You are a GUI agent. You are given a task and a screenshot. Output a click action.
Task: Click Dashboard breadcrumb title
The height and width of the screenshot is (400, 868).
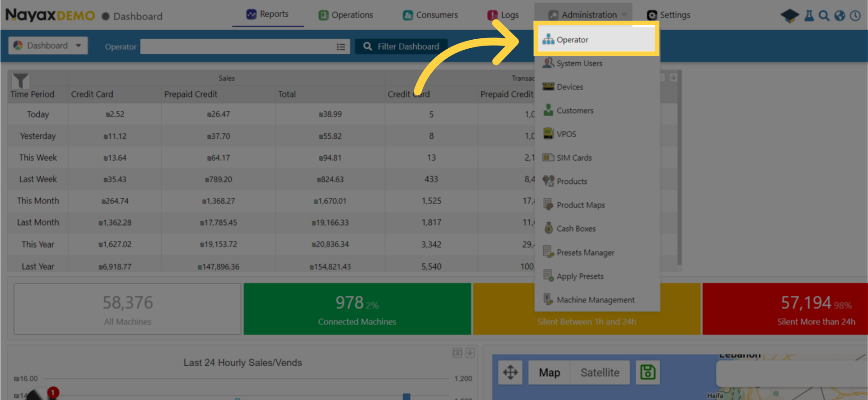(138, 16)
